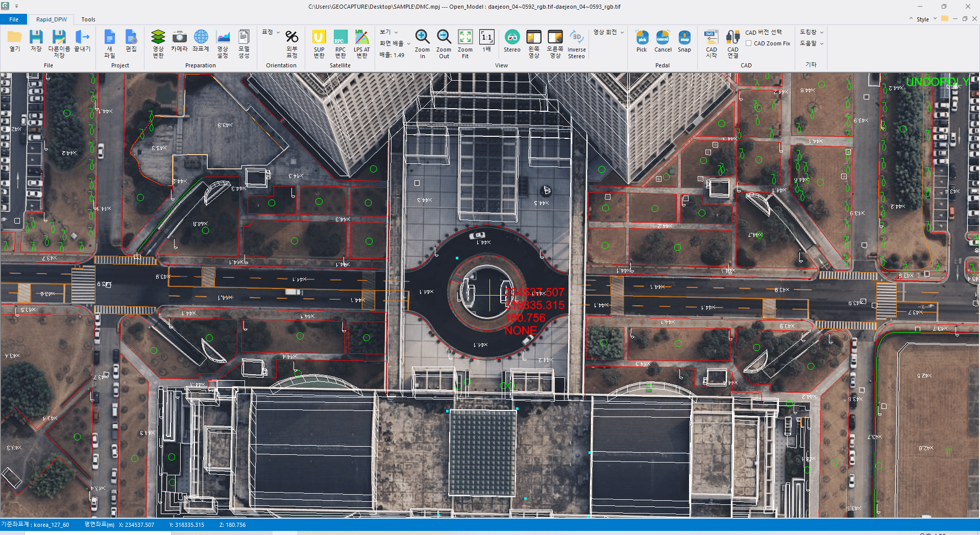Collapse the ribbon using the chevron
980x535 pixels.
pyautogui.click(x=911, y=19)
